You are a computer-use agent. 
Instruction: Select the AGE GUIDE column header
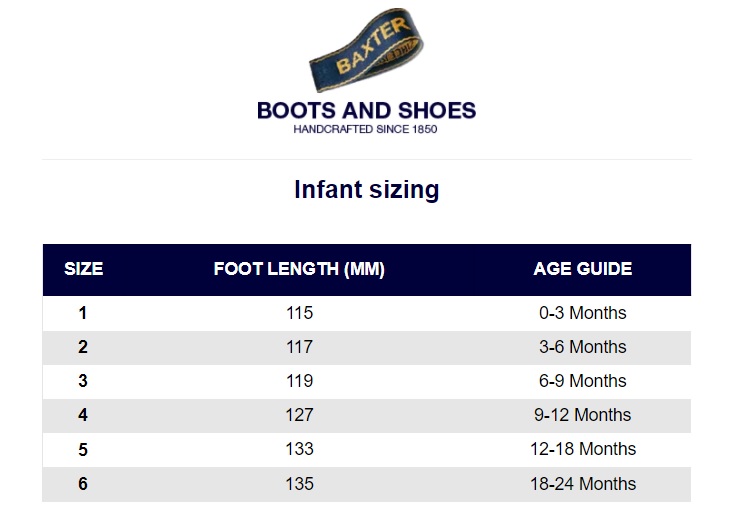(583, 269)
